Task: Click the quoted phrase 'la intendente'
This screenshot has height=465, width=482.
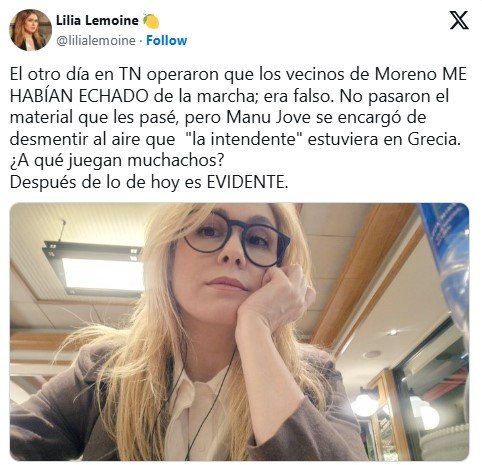Action: (244, 139)
